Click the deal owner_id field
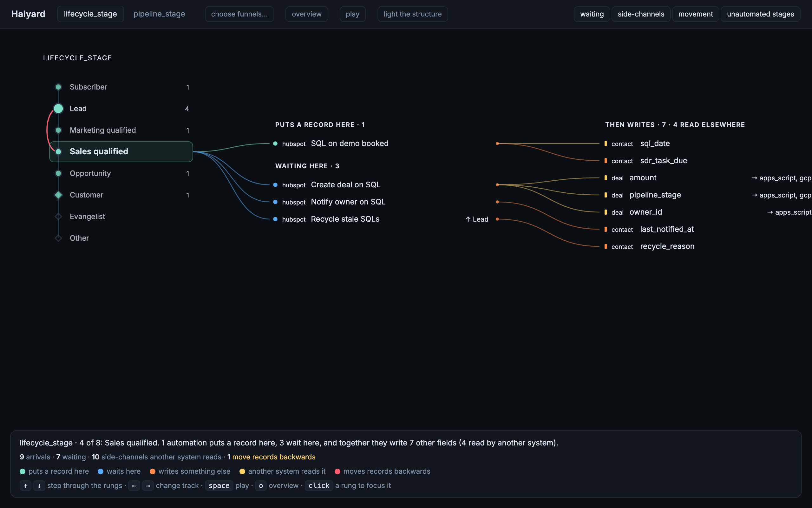812x508 pixels. point(633,212)
